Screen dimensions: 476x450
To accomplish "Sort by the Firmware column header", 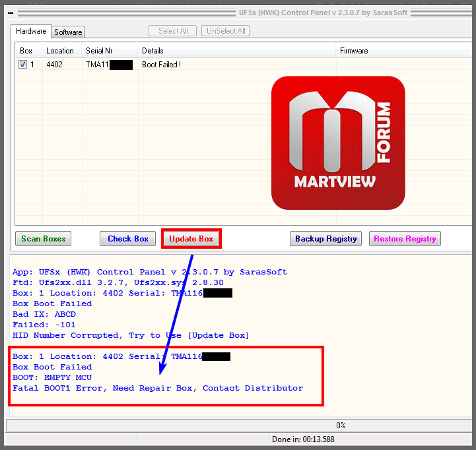I will point(405,51).
